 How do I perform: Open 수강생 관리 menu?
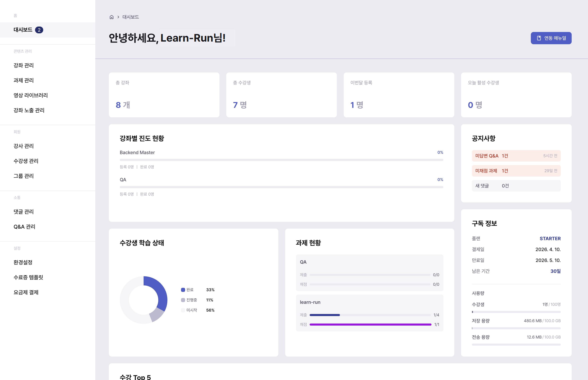click(x=26, y=161)
